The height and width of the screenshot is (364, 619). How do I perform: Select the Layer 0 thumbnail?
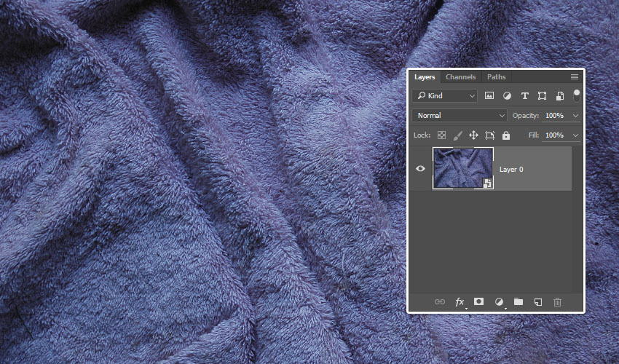(462, 168)
